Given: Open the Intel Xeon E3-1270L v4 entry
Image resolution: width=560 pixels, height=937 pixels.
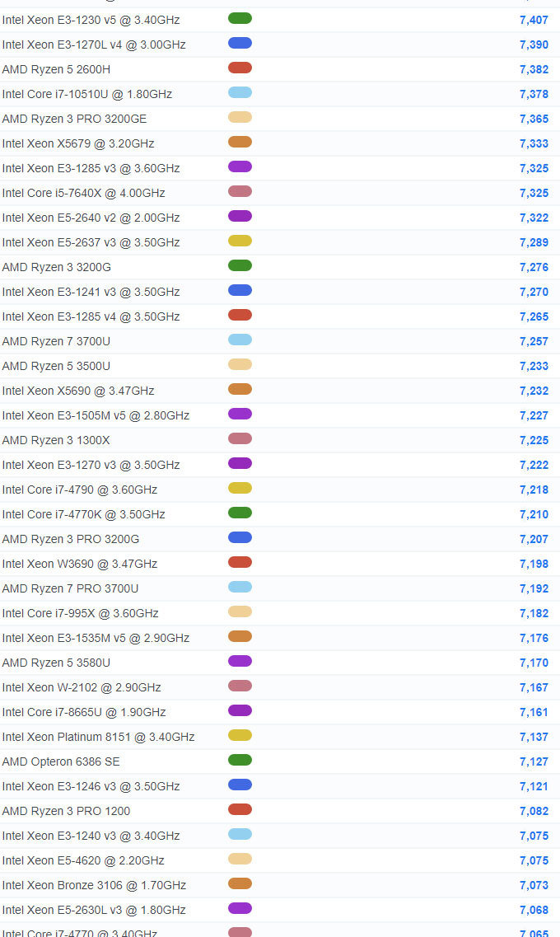Looking at the screenshot, I should click(94, 45).
